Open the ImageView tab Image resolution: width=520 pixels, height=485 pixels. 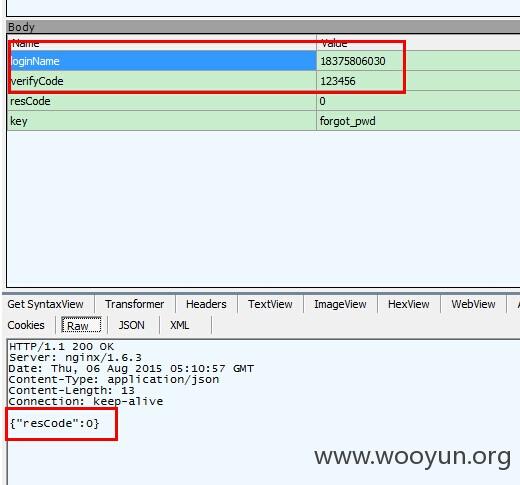pyautogui.click(x=340, y=304)
